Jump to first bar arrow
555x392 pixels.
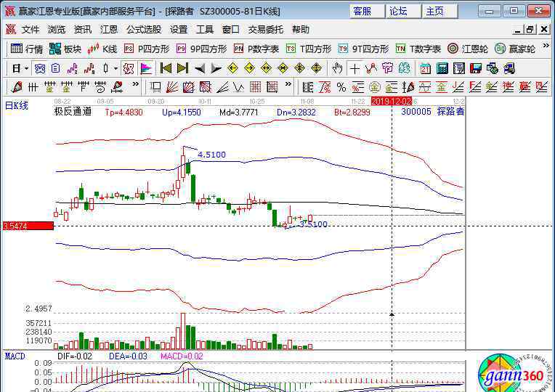coord(166,68)
